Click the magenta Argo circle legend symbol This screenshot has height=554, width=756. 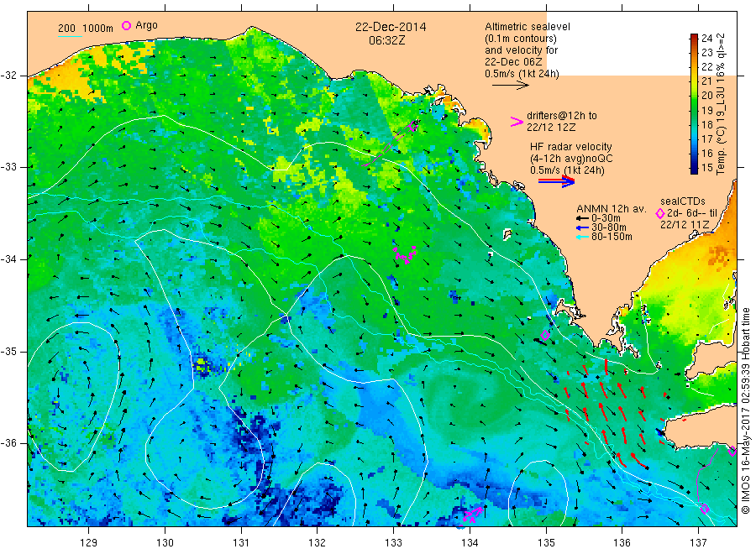(126, 25)
